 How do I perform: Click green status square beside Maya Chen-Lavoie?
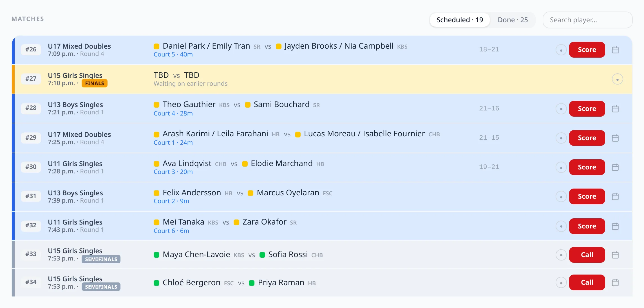156,255
